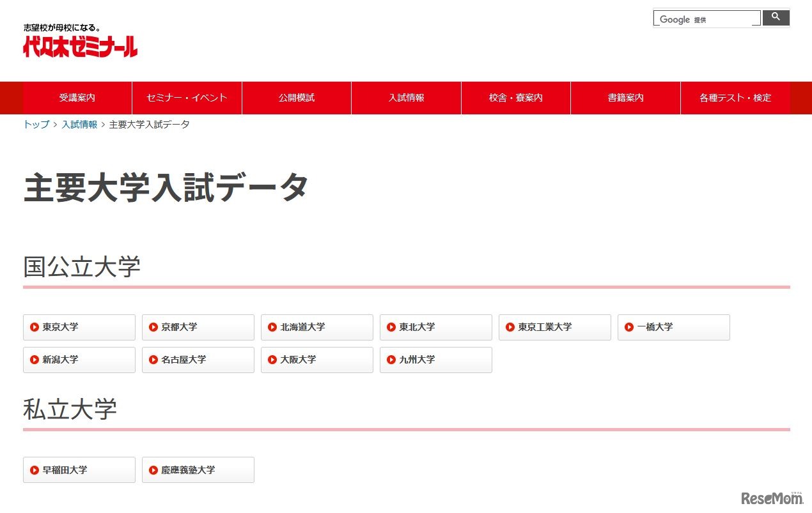Focus the Google search input field
This screenshot has width=812, height=513.
coord(707,19)
